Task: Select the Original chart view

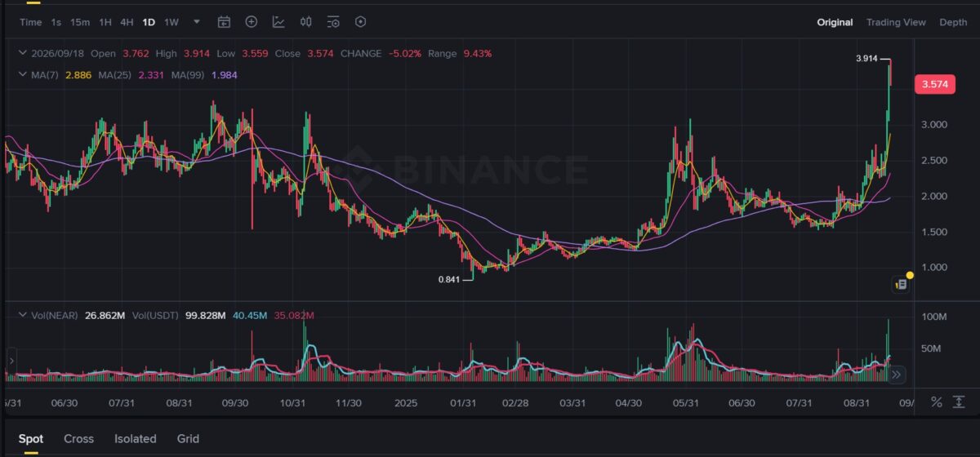Action: pos(835,22)
